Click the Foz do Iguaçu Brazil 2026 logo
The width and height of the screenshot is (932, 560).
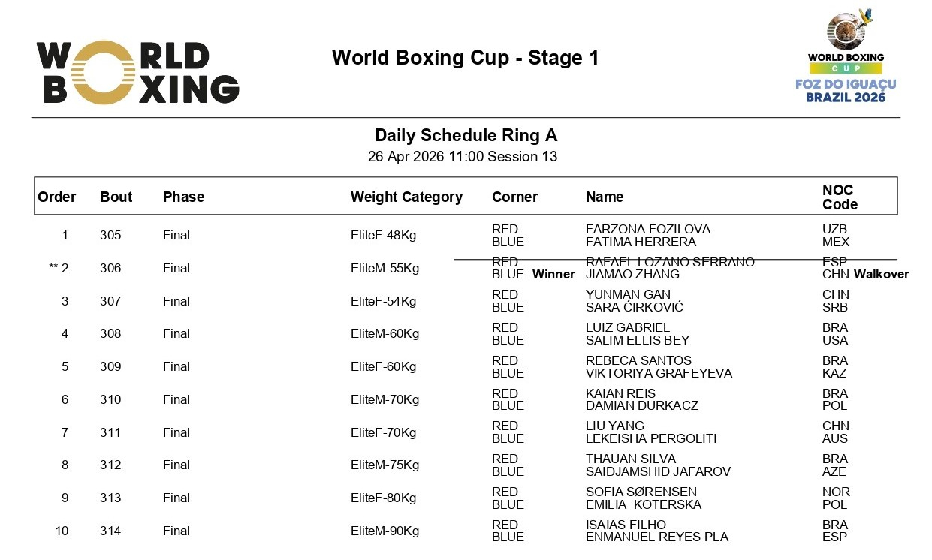(846, 57)
